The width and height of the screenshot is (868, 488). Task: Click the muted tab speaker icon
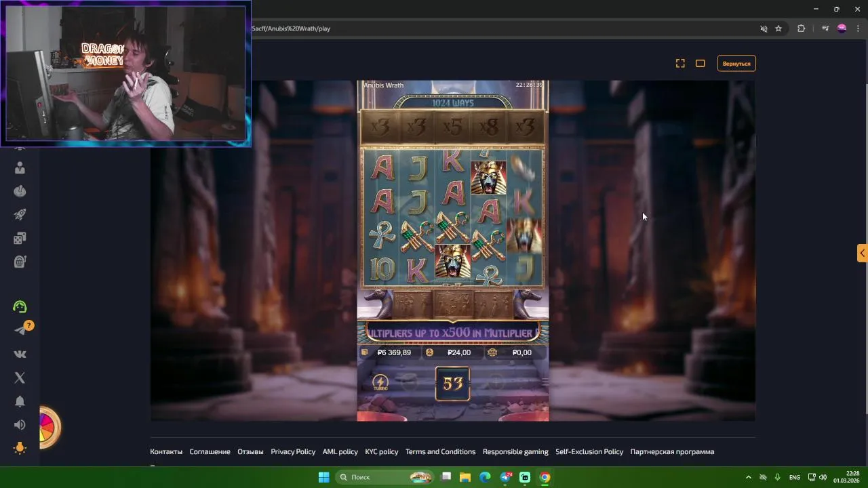tap(764, 28)
